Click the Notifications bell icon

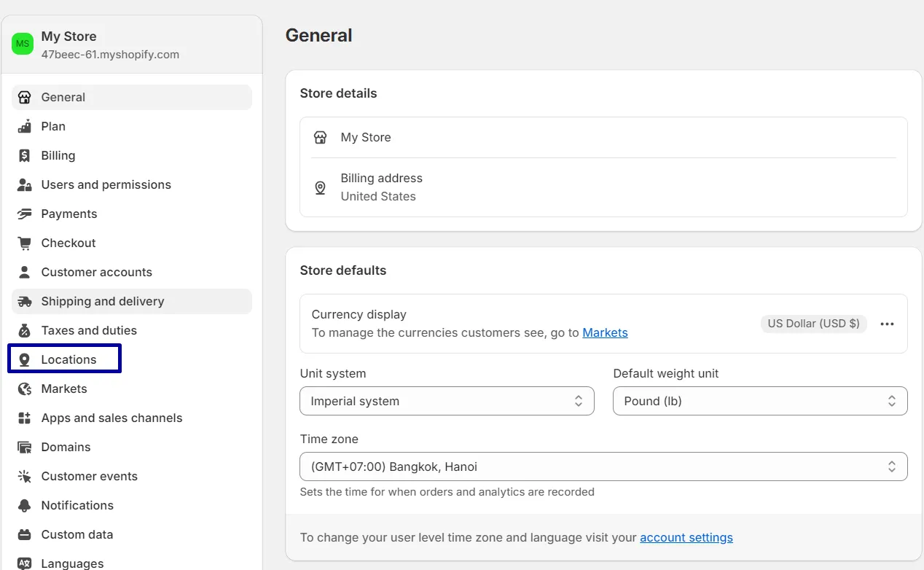coord(25,505)
